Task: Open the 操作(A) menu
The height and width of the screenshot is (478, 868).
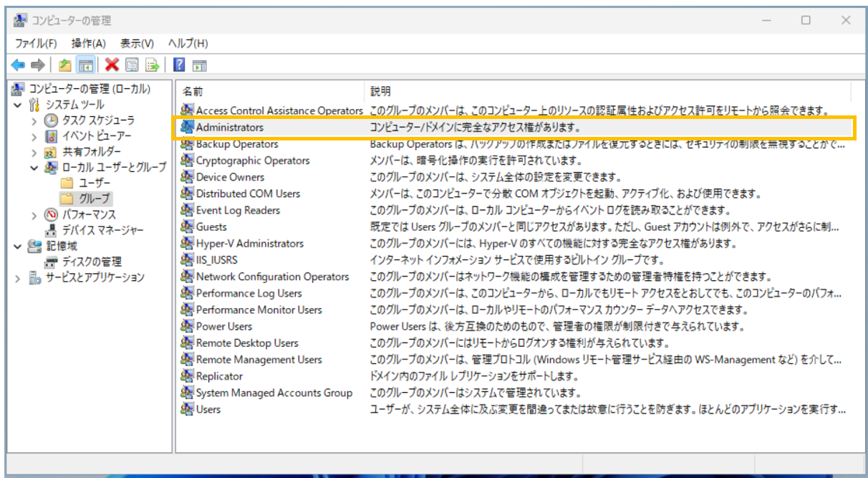Action: (x=89, y=44)
